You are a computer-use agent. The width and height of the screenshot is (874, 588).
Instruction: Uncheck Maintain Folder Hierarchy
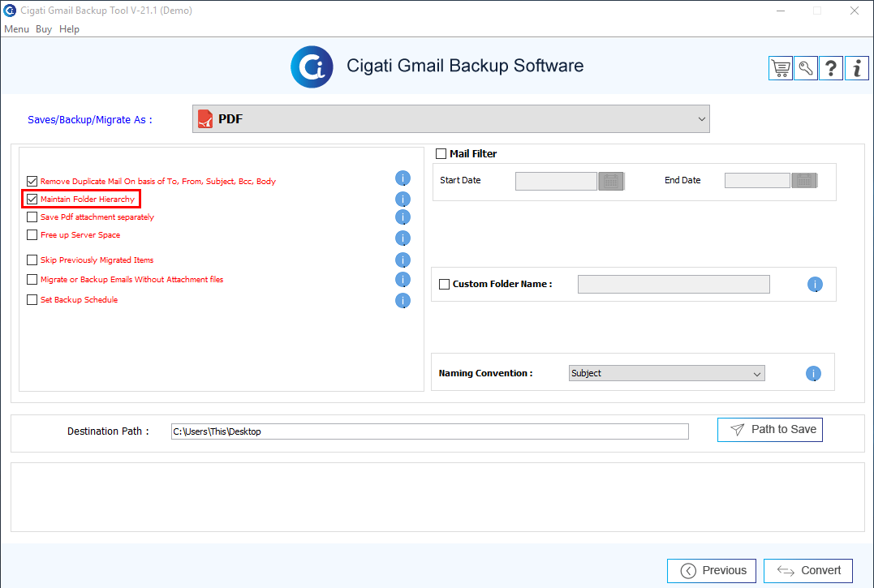[x=32, y=199]
